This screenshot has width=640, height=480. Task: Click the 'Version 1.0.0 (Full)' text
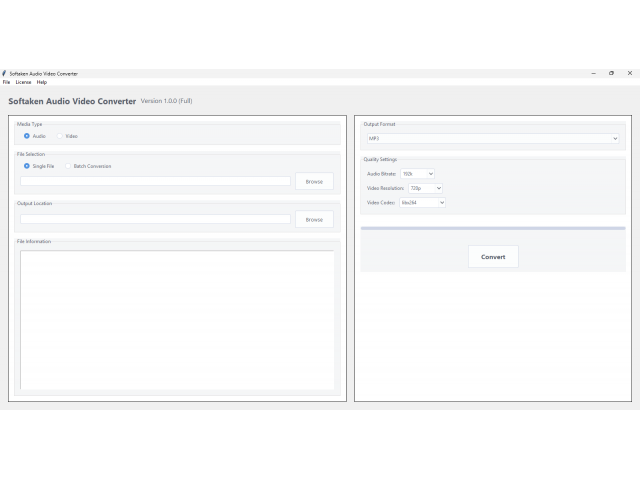[x=167, y=101]
